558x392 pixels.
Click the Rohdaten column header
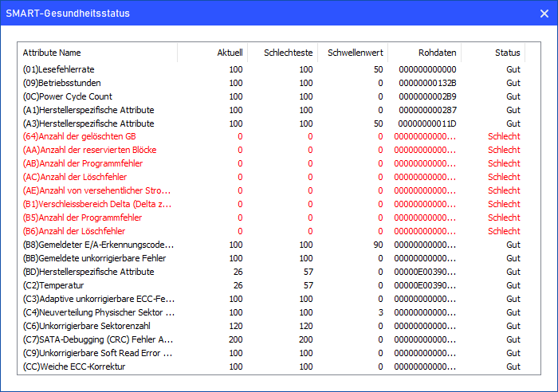(x=425, y=53)
